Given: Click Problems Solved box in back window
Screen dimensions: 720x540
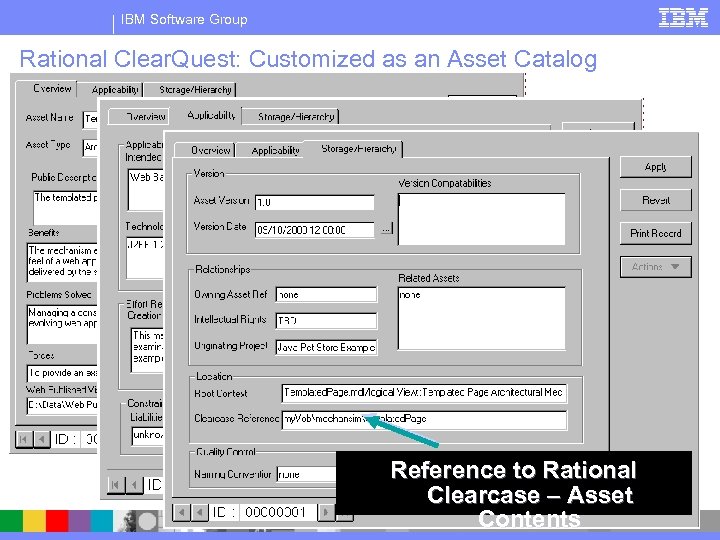Looking at the screenshot, I should click(x=62, y=324).
